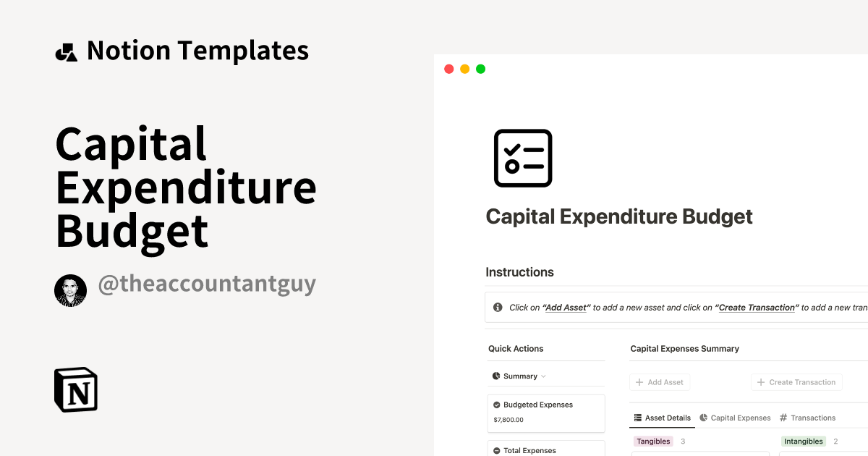Toggle the green traffic light button
This screenshot has width=868, height=456.
point(480,68)
